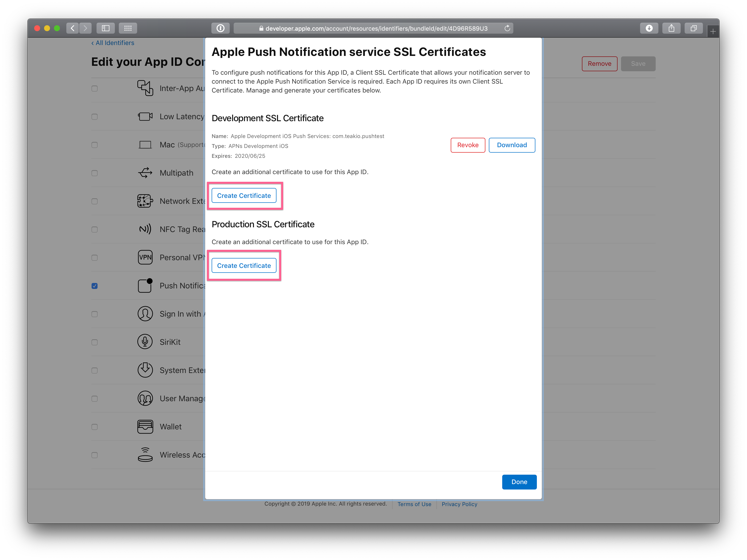Open a new tab with the plus button
Viewport: 747px width, 560px height.
pyautogui.click(x=713, y=31)
